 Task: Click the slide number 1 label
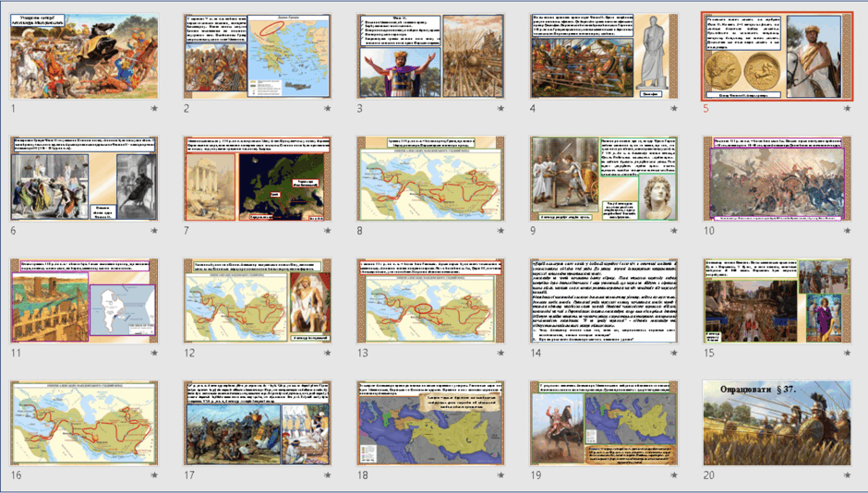13,108
